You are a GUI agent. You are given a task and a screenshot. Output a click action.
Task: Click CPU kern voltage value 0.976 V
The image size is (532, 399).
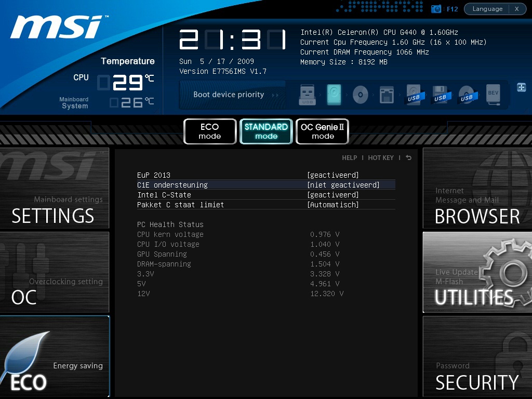point(325,234)
